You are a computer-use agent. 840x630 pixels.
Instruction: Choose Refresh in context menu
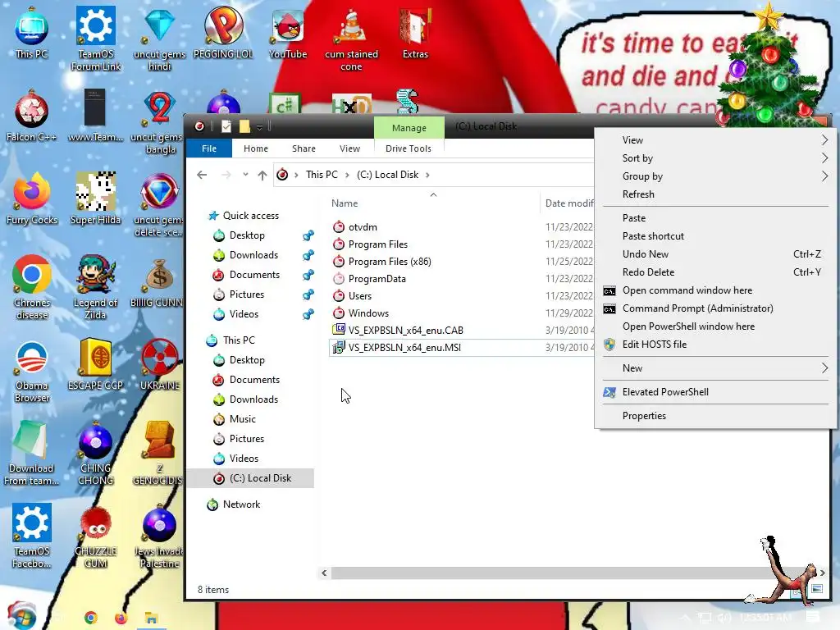[x=715, y=194]
